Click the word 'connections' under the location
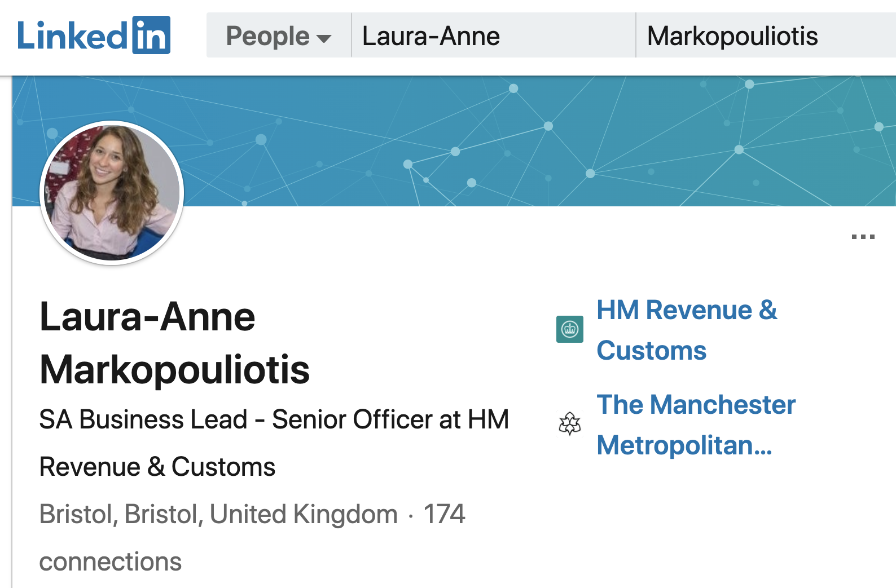896x588 pixels. tap(111, 562)
